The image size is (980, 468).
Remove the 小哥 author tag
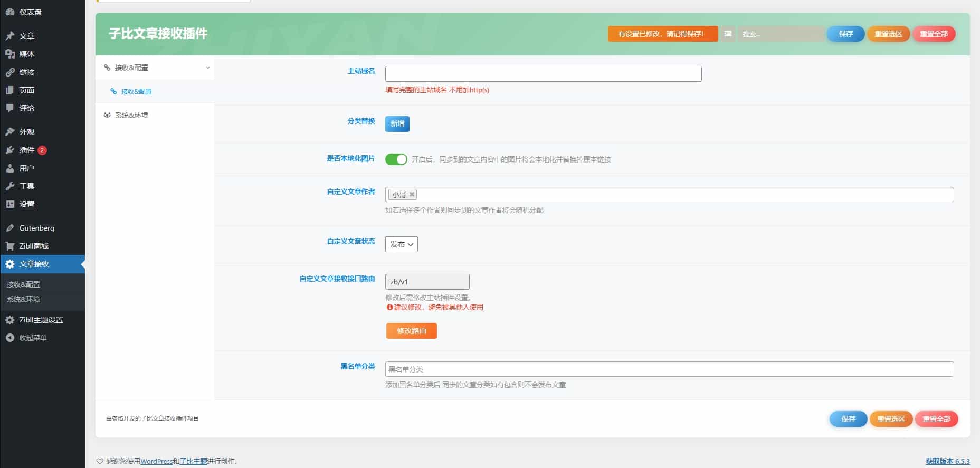point(412,195)
